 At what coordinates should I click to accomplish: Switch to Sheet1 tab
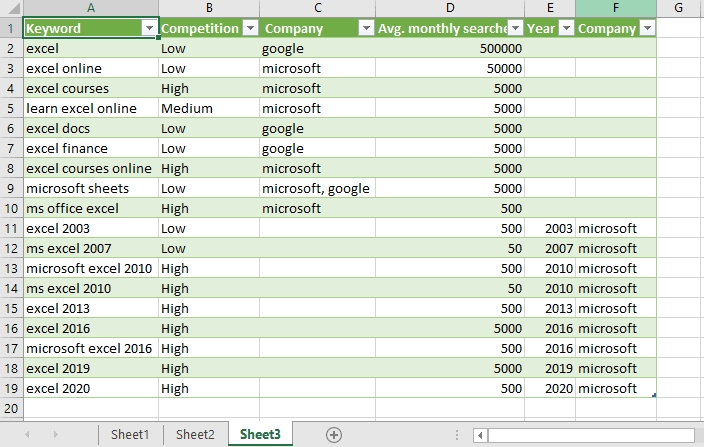[x=130, y=434]
